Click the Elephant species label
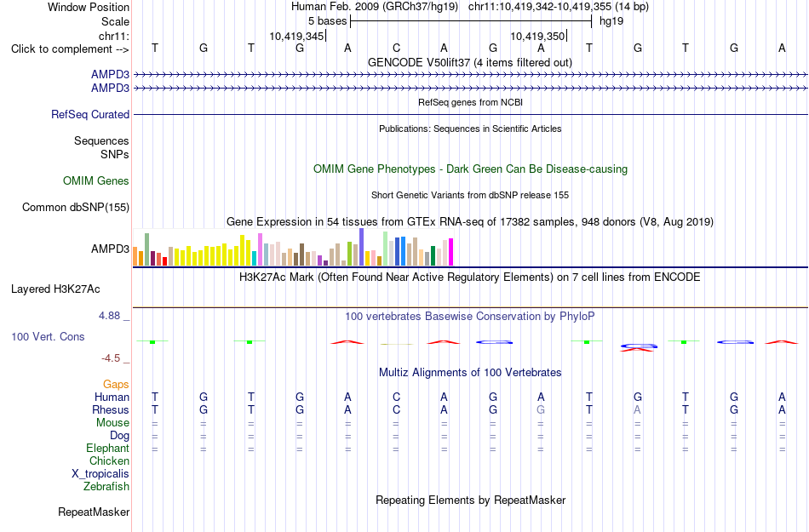 108,448
